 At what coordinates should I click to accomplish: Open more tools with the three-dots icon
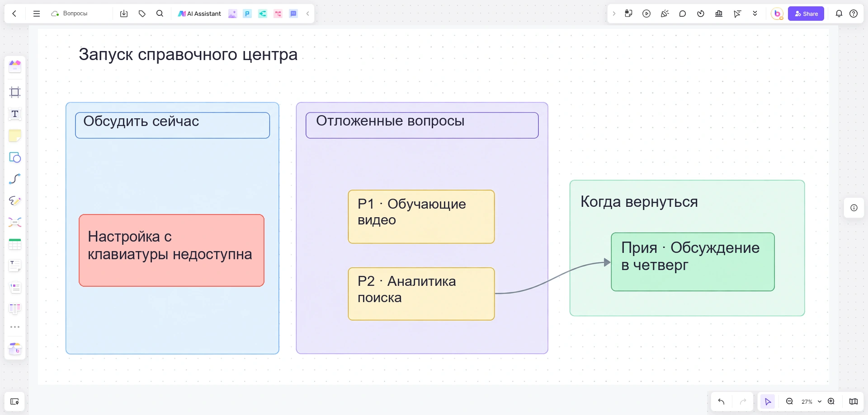pos(15,327)
